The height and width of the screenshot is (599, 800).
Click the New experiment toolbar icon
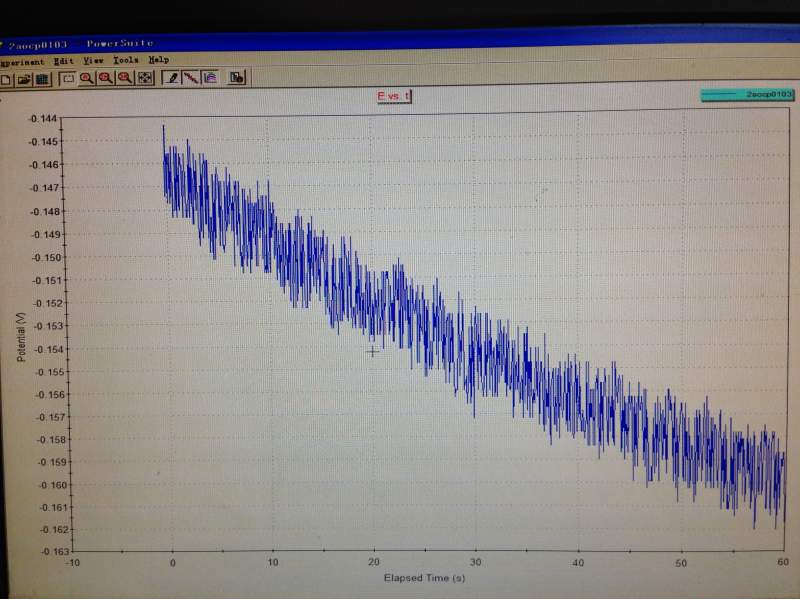coord(6,80)
